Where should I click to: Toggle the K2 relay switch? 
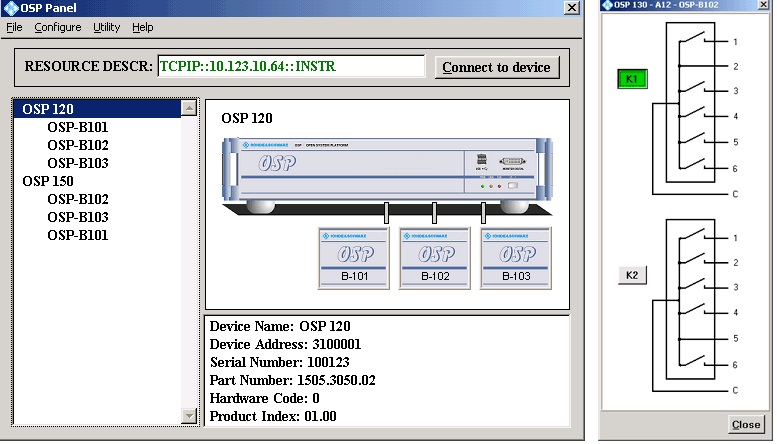pyautogui.click(x=632, y=275)
